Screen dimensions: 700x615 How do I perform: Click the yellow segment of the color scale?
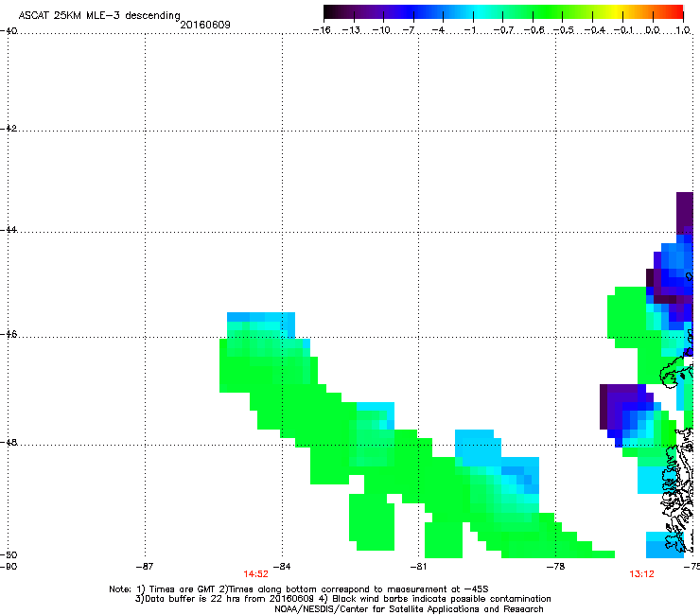click(x=615, y=11)
